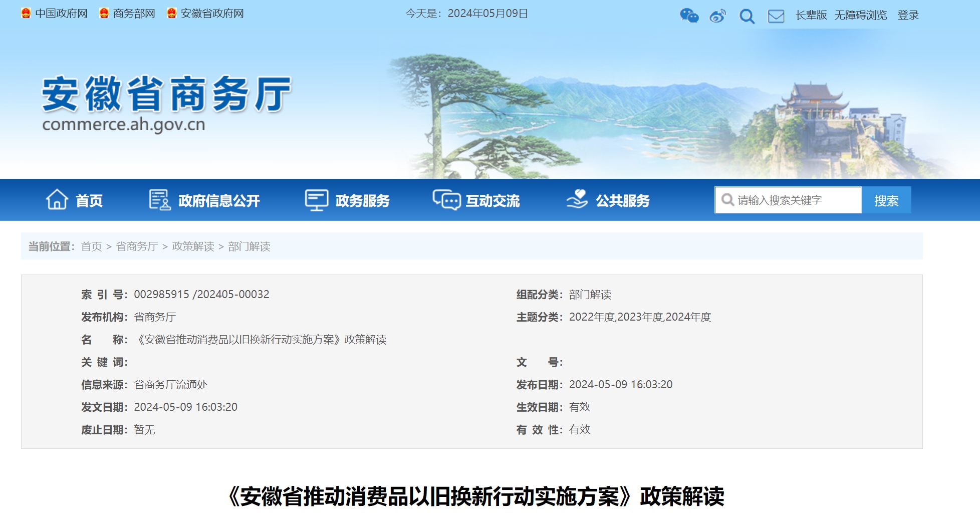Click the 搜索 button
Viewport: 980px width, 523px height.
[x=886, y=200]
